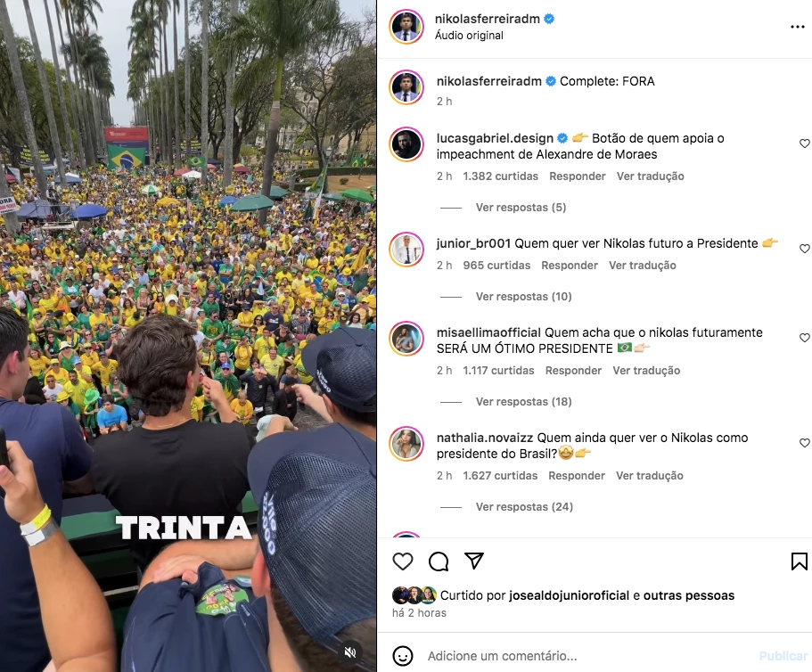Open nikolasferreiradm's profile picture in header

[x=406, y=27]
